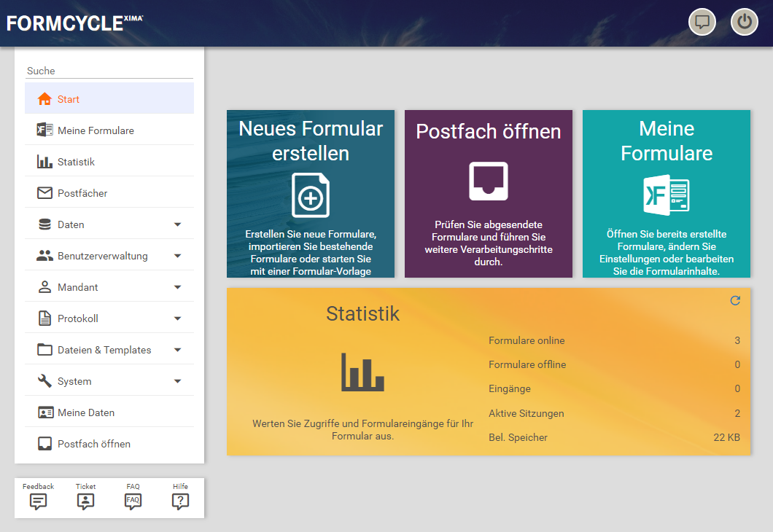Expand the Benutzerverwaltung submenu arrow
The image size is (773, 532).
(x=177, y=256)
